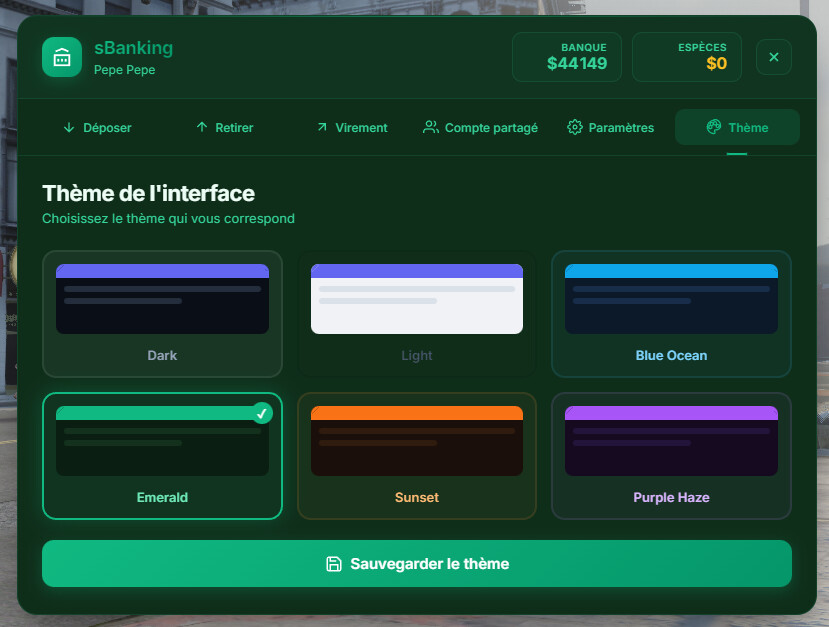Click Sauvegarder le thème button
The height and width of the screenshot is (627, 829).
417,564
